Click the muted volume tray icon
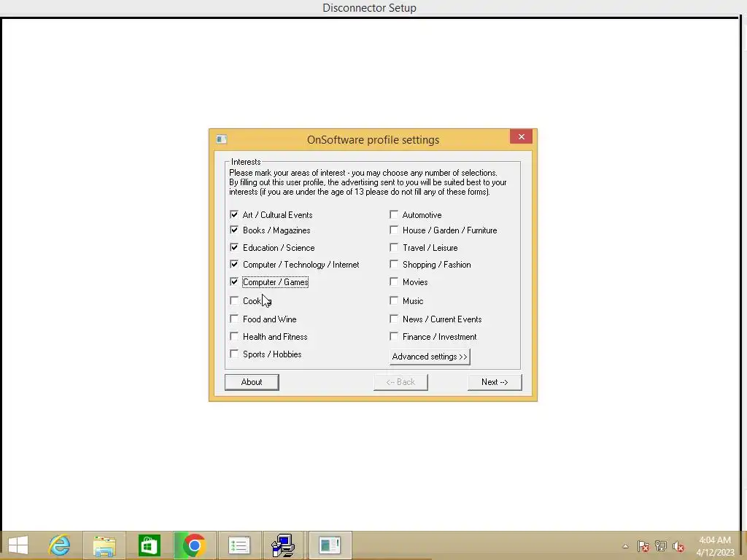This screenshot has width=747, height=560. (678, 546)
